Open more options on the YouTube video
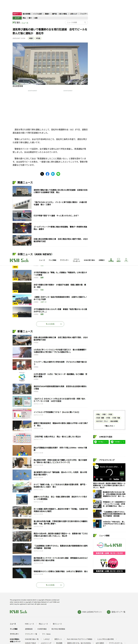This screenshot has width=138, height=644. 121,467
